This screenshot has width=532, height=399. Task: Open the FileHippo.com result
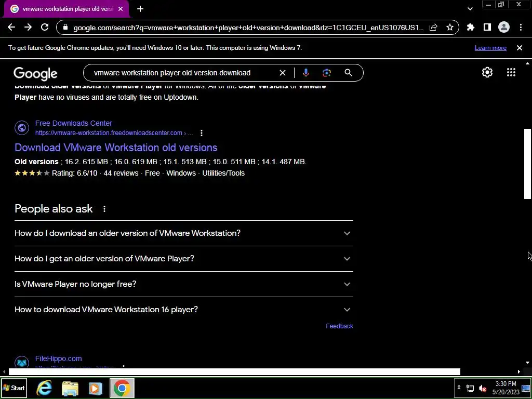coord(58,358)
